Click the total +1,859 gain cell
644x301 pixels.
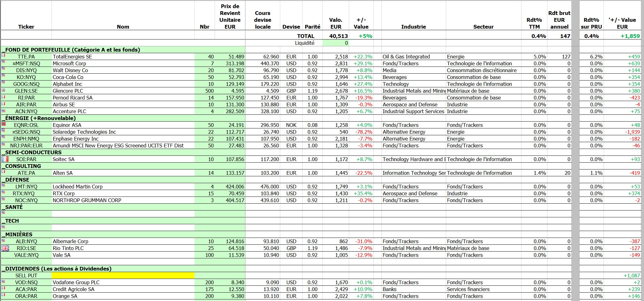[x=622, y=36]
